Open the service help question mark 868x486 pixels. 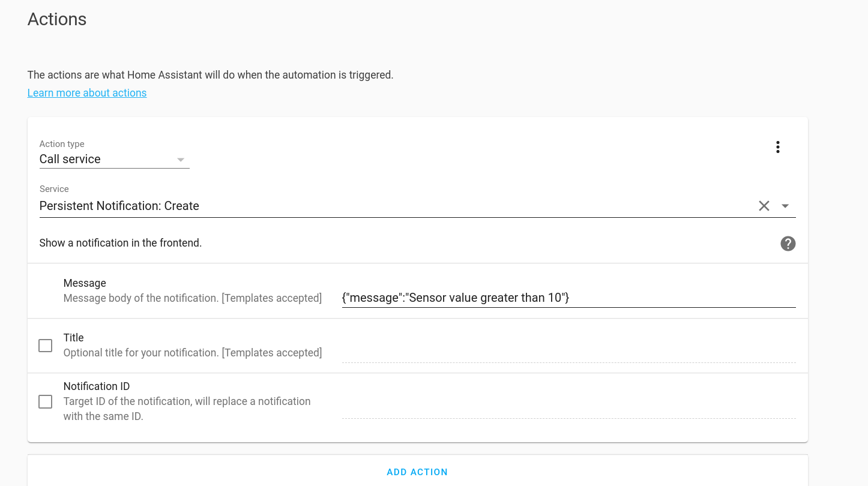788,244
